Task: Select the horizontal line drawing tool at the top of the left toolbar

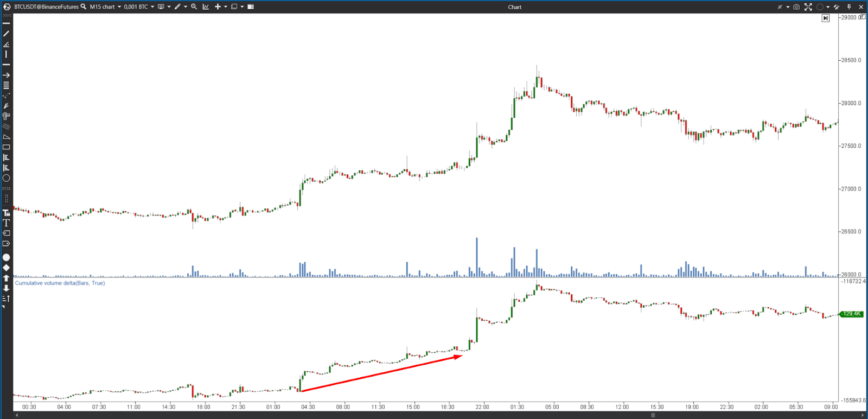Action: [x=7, y=23]
